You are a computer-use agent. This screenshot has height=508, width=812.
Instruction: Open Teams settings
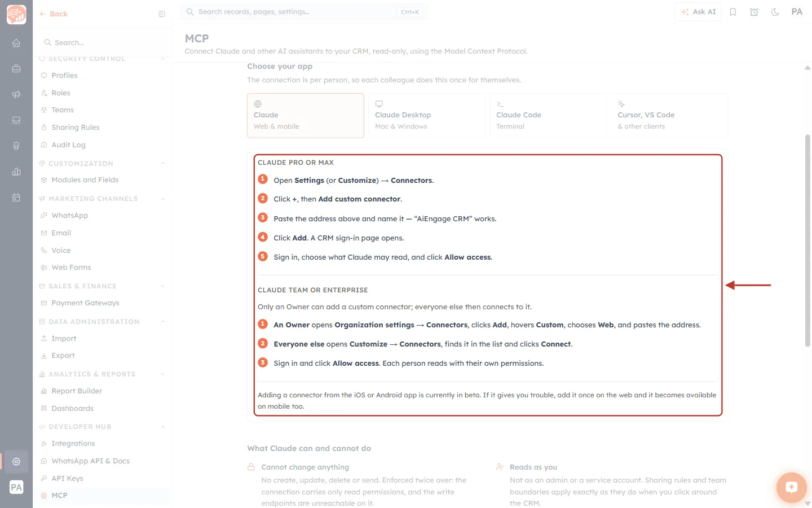tap(104, 110)
